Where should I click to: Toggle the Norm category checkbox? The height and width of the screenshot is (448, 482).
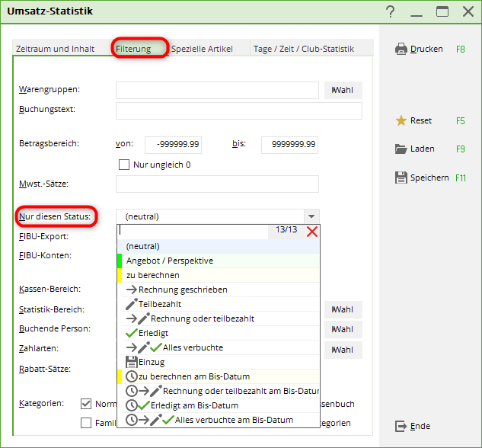86,404
